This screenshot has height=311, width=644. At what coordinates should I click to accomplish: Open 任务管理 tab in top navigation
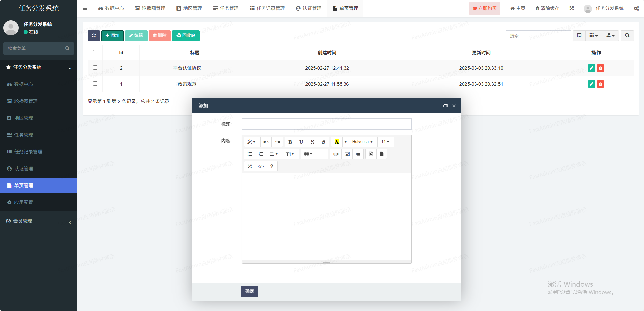tap(226, 8)
